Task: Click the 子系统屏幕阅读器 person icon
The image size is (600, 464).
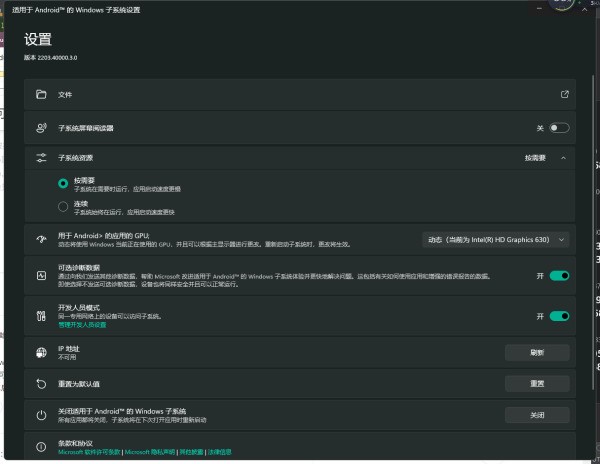Action: tap(41, 128)
